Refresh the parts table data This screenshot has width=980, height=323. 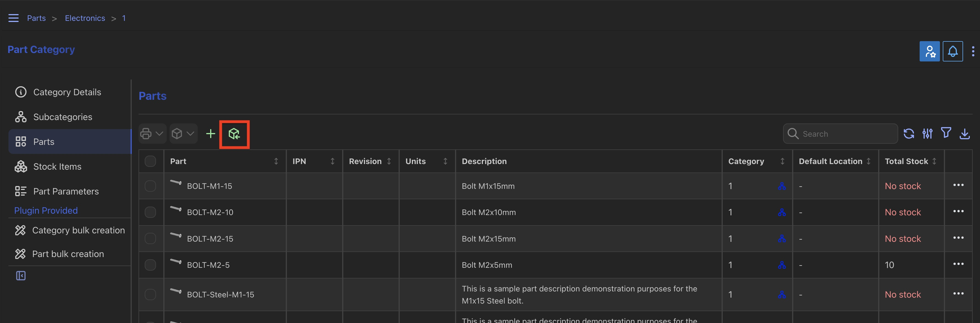click(x=909, y=134)
